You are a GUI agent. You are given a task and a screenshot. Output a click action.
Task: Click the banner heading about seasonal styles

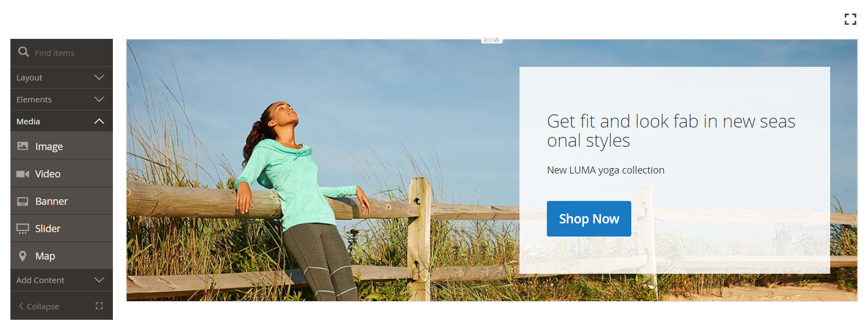tap(671, 131)
